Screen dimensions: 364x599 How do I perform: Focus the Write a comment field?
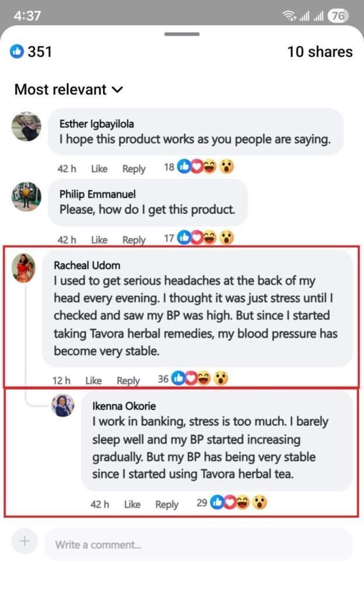199,545
